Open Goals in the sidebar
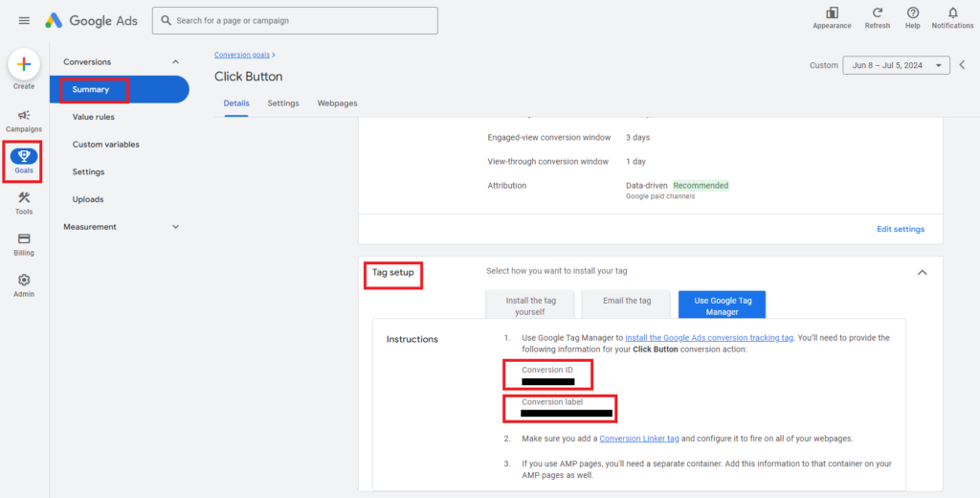This screenshot has width=980, height=498. click(24, 162)
